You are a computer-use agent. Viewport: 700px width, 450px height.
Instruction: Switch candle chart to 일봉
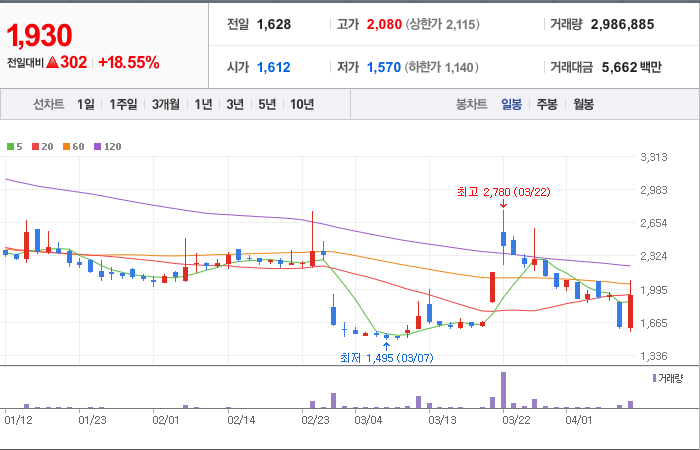511,104
